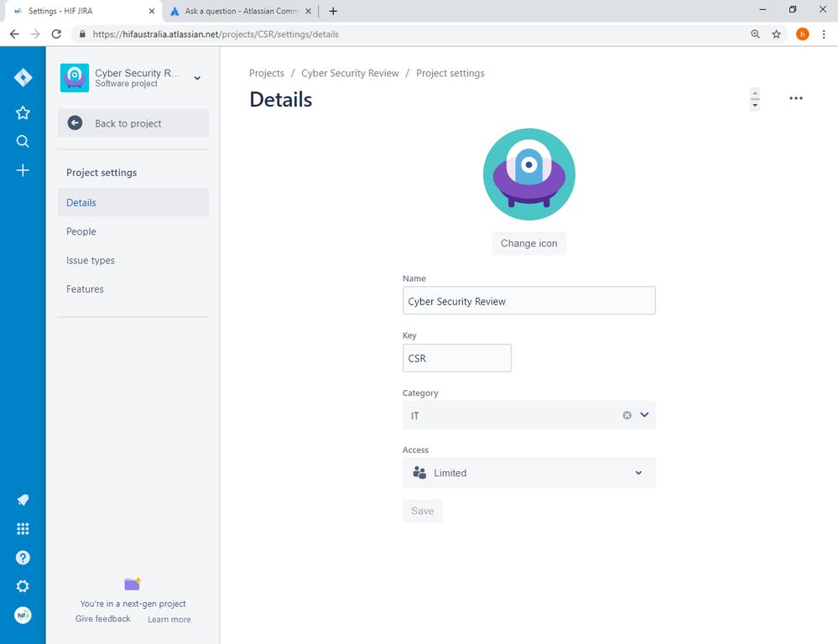Click the back arrow circle icon
The width and height of the screenshot is (838, 644).
75,123
